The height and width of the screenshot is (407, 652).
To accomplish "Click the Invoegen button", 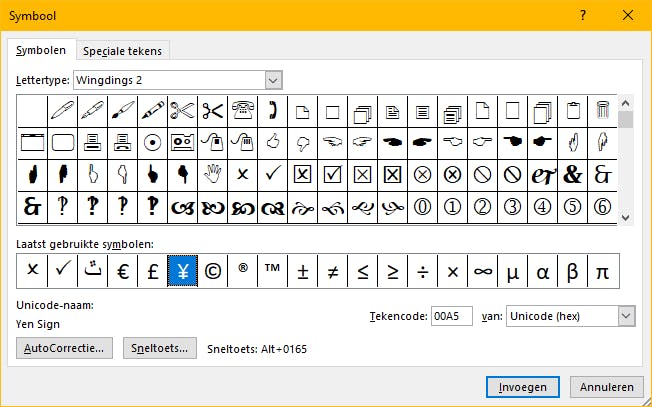I will coord(522,387).
